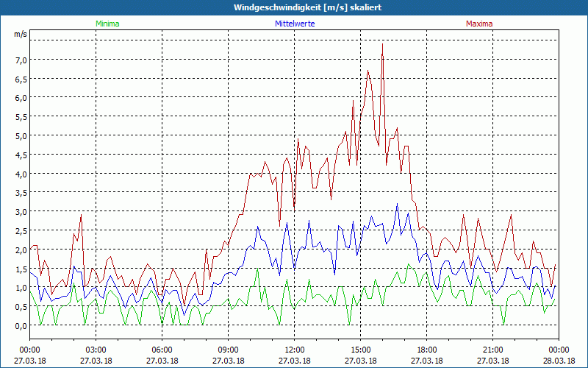Click the '2,5' y-axis value
588x368 pixels.
click(21, 230)
